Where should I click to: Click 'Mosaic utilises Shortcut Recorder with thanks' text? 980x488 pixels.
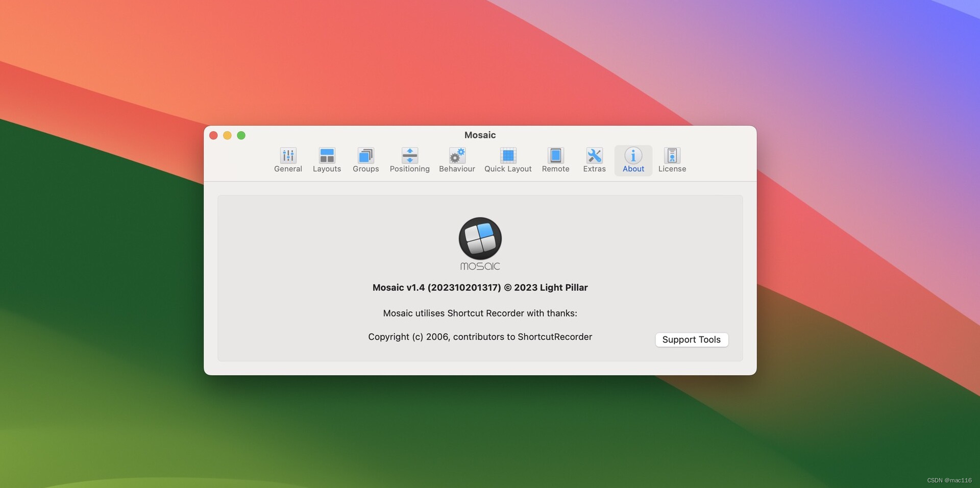click(x=480, y=313)
